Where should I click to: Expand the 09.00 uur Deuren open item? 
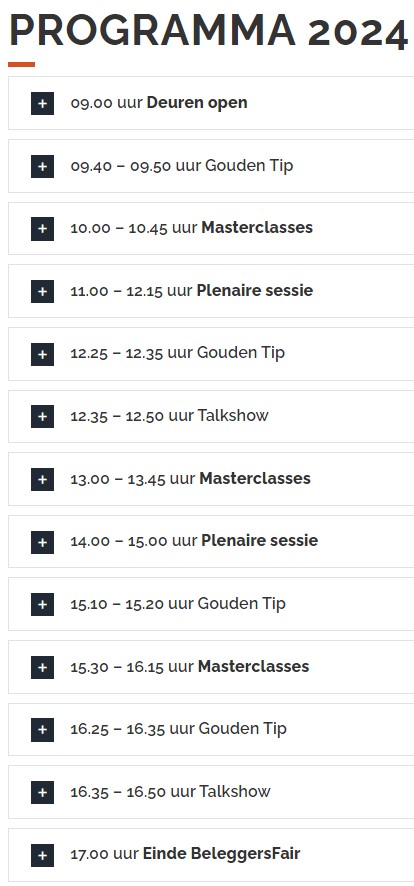211,103
